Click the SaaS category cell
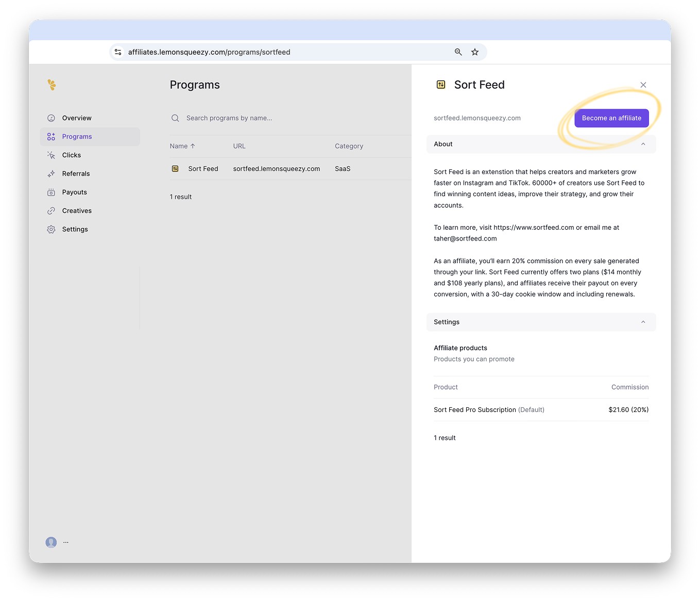 point(343,168)
